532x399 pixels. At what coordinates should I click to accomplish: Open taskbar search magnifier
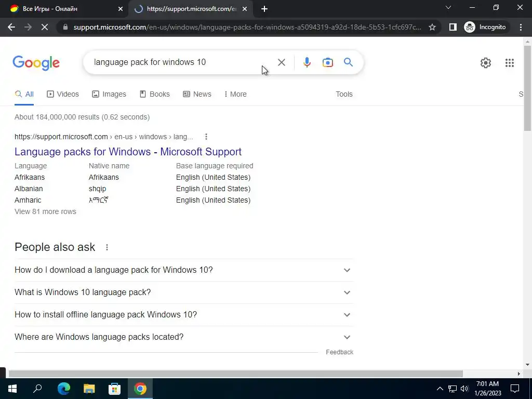point(37,389)
